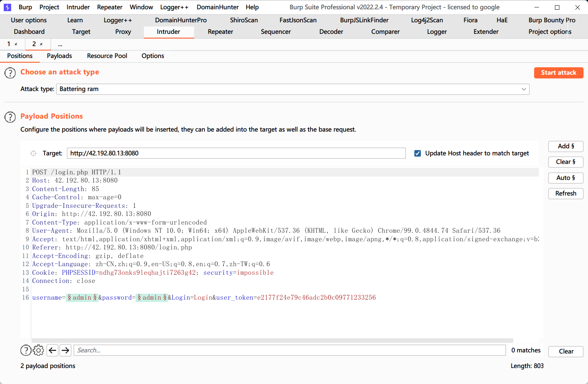Switch to DomainHunterPro tab
This screenshot has width=588, height=384.
point(181,20)
